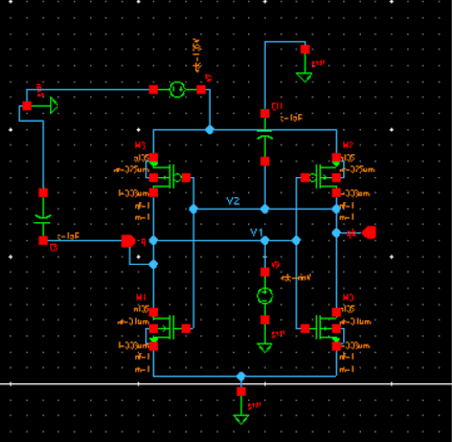The width and height of the screenshot is (452, 442).
Task: Click the w=375um parameter left of M3
Action: [x=131, y=170]
